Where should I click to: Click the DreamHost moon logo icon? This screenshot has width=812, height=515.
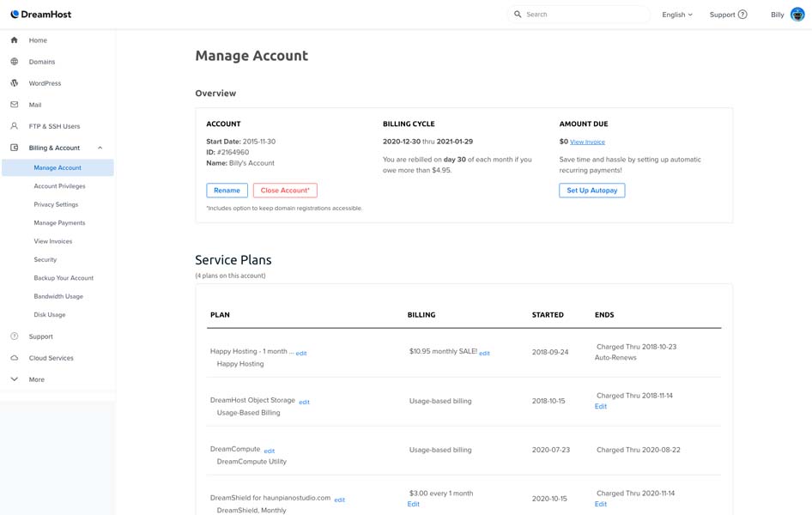tap(15, 14)
